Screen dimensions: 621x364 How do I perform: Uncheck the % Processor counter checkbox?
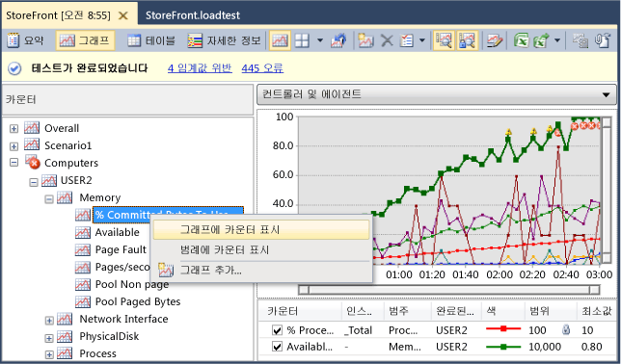(278, 330)
